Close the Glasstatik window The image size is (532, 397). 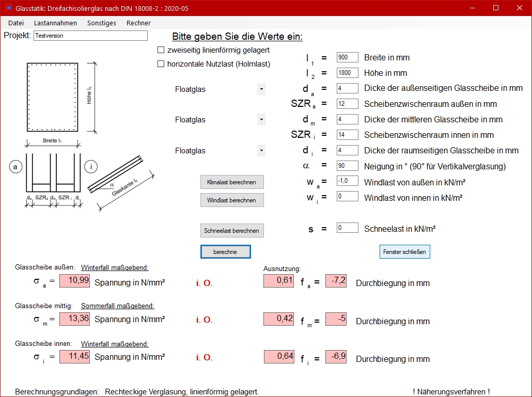(x=520, y=8)
